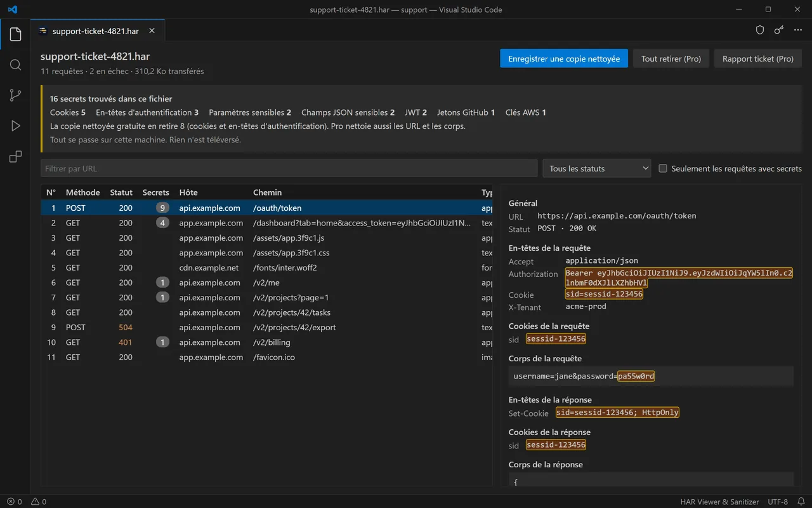
Task: Close the support-ticket-4821.har tab
Action: (x=152, y=30)
